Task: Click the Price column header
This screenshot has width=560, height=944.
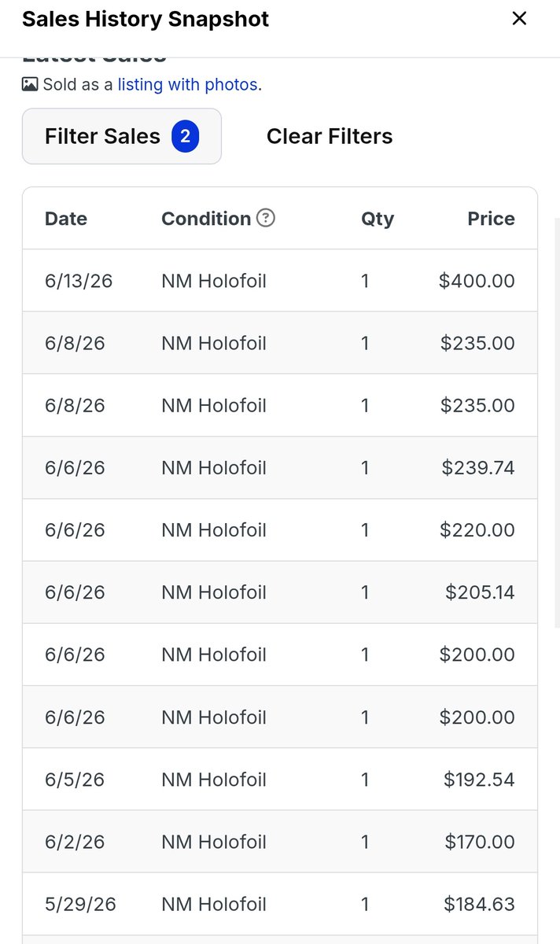Action: click(x=491, y=219)
